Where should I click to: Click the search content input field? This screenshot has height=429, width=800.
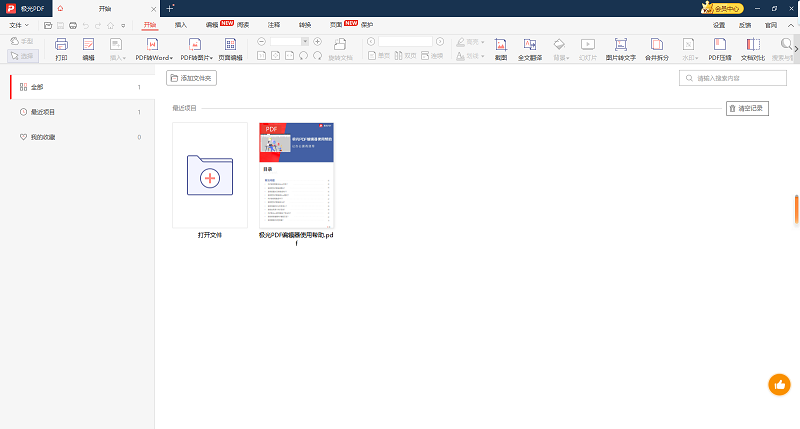733,78
